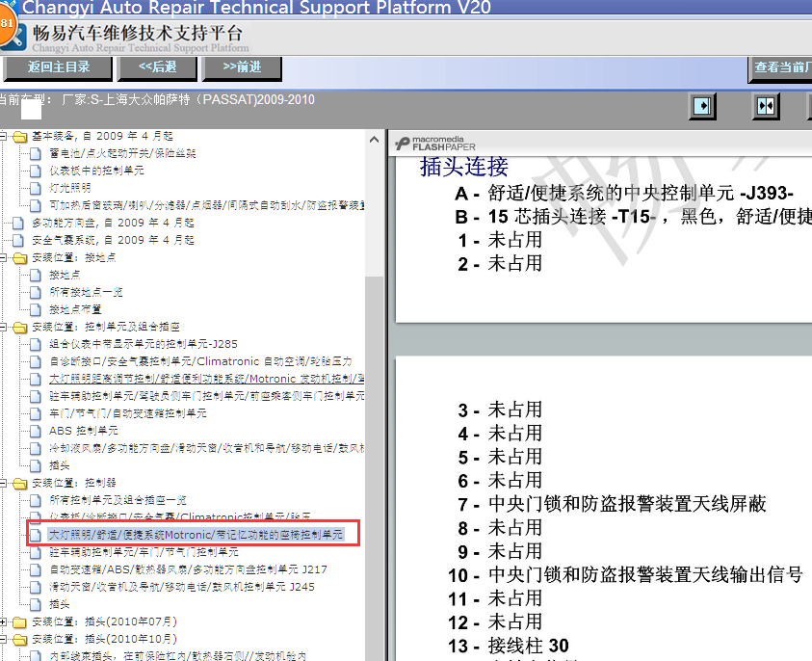The width and height of the screenshot is (812, 661).
Task: Open 插头 under 安装位置：控制器 folder
Action: coord(59,604)
